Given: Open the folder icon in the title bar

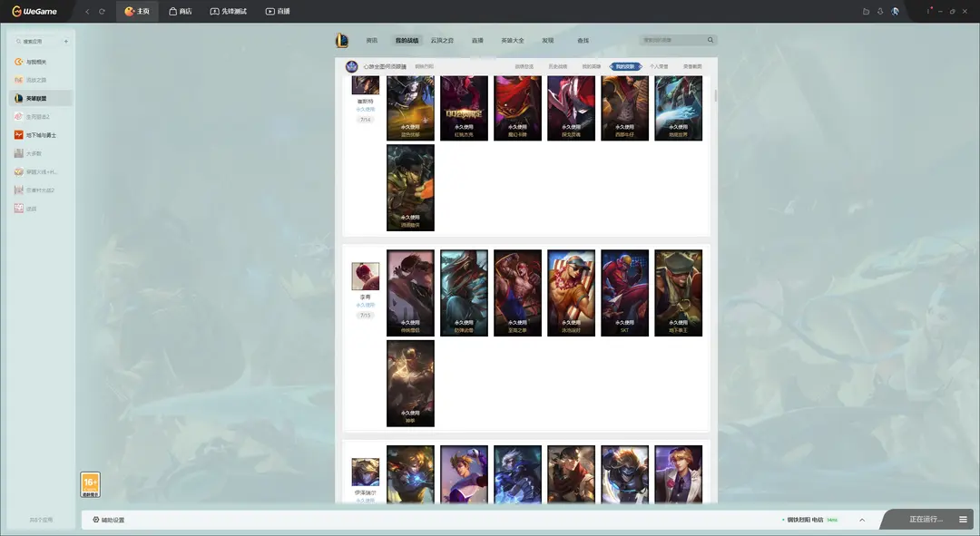Looking at the screenshot, I should coord(866,11).
